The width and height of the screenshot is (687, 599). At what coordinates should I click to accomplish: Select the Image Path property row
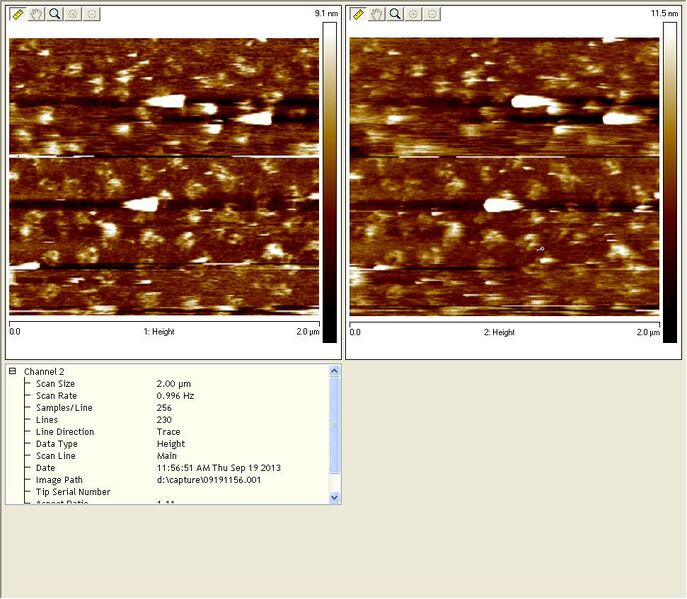tap(59, 480)
